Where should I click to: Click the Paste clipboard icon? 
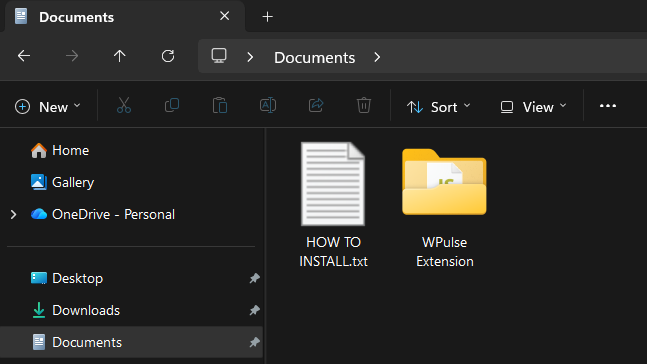[x=220, y=106]
